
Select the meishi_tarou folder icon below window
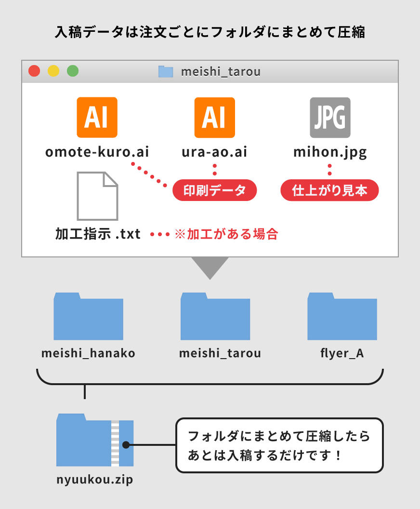[x=215, y=316]
